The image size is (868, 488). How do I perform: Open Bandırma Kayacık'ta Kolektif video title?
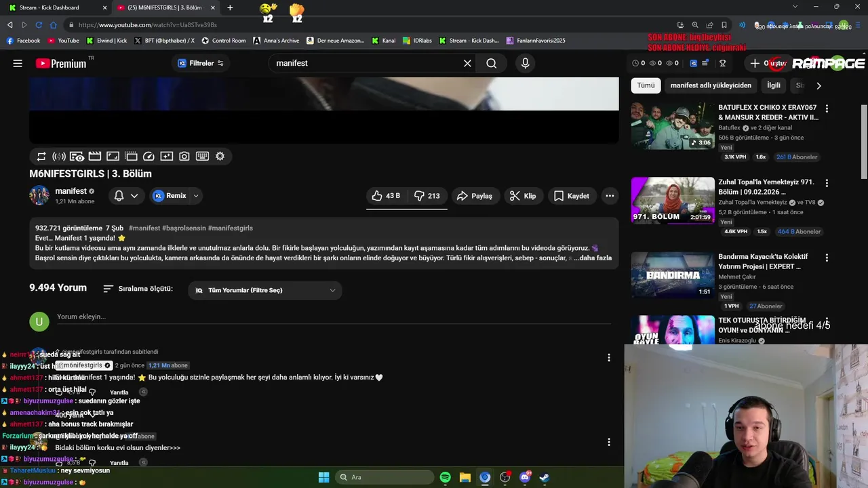point(763,262)
